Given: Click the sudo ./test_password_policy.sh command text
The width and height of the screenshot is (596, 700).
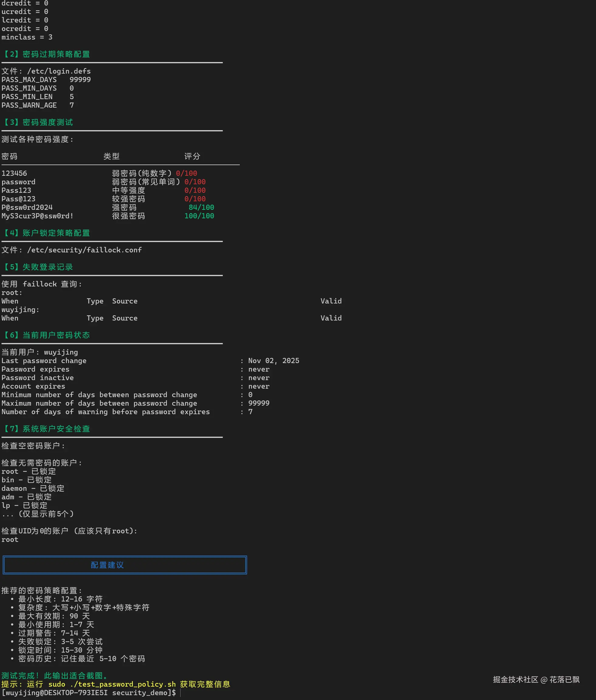Looking at the screenshot, I should 112,684.
